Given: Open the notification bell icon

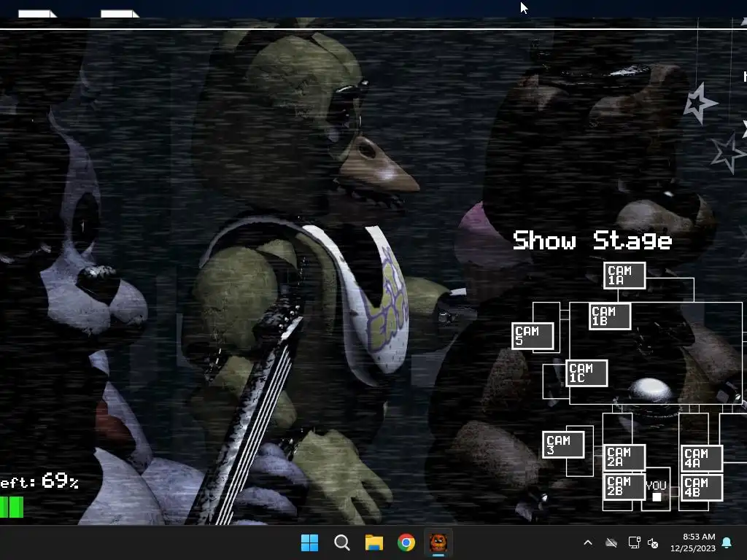Looking at the screenshot, I should click(x=727, y=542).
